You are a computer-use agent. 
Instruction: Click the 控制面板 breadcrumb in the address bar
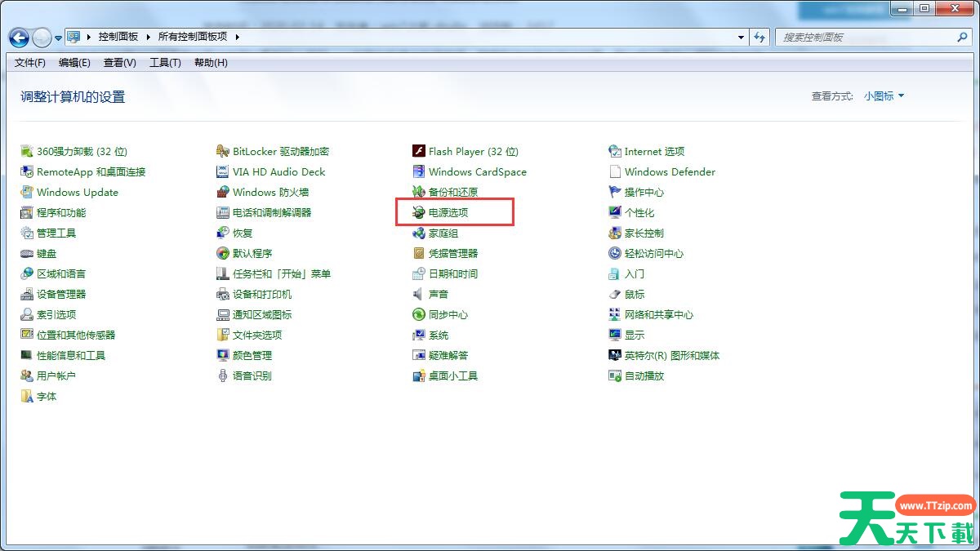coord(118,37)
